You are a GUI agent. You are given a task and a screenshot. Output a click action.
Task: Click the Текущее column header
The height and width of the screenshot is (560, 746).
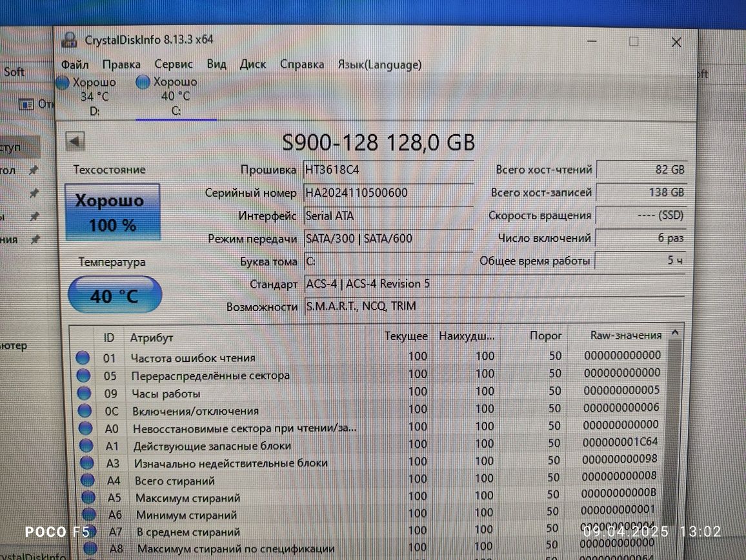tap(406, 336)
